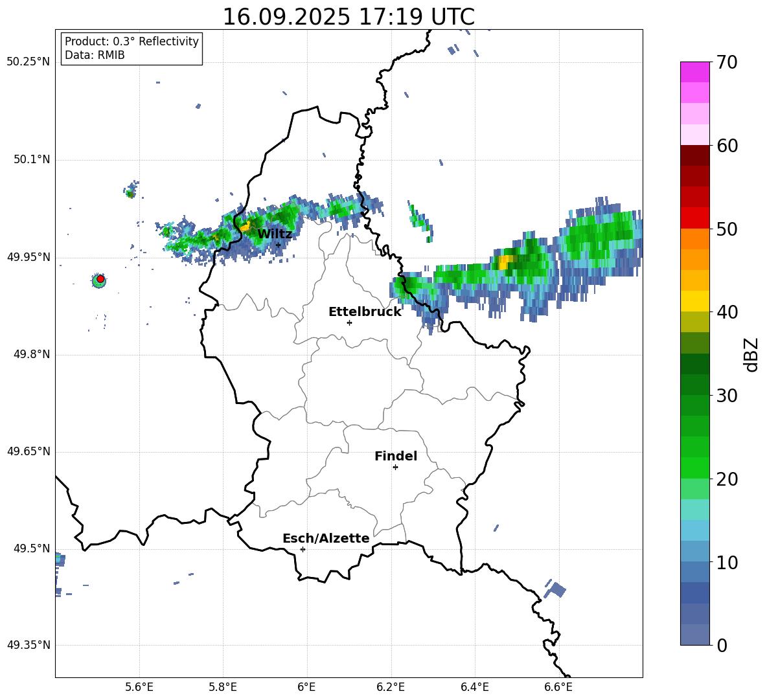Click the 6.2°E longitude label
The image size is (767, 700).
point(391,688)
